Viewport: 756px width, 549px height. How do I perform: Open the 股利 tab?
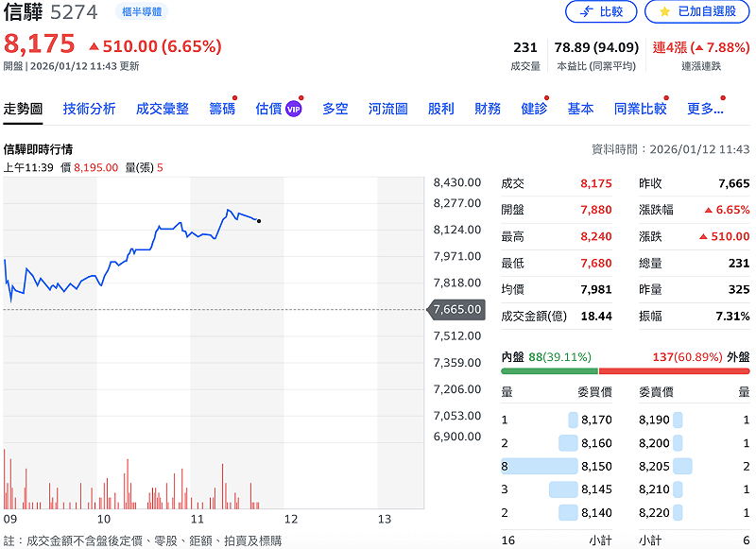coord(442,109)
